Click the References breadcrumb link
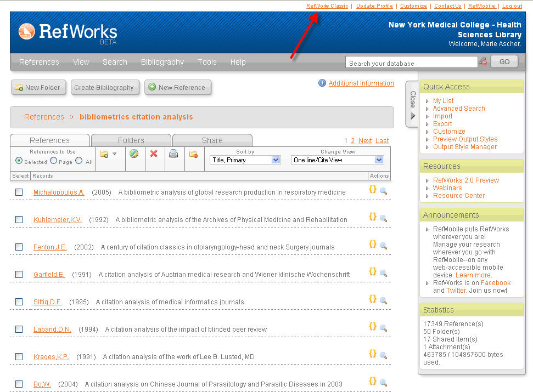This screenshot has height=392, width=533. click(x=44, y=117)
